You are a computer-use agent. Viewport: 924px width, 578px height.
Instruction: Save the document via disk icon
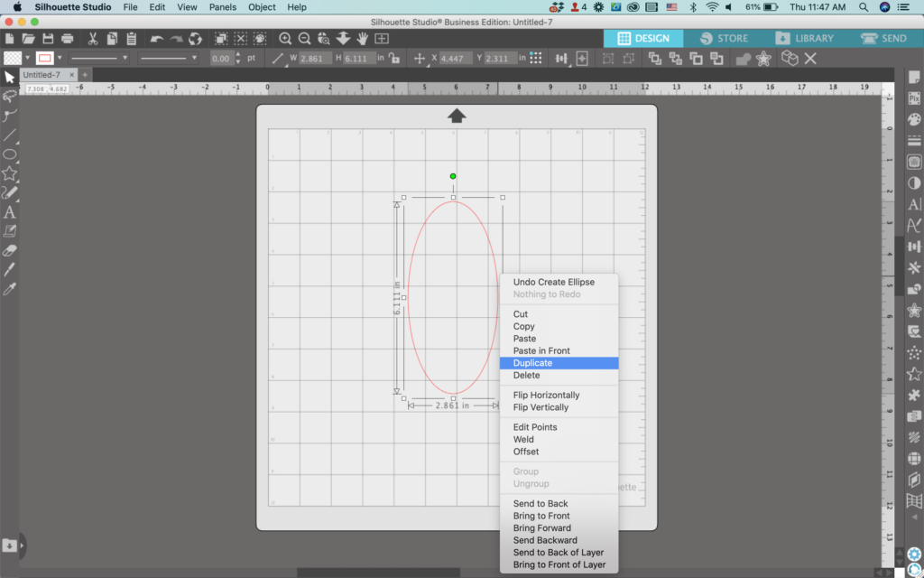[48, 39]
